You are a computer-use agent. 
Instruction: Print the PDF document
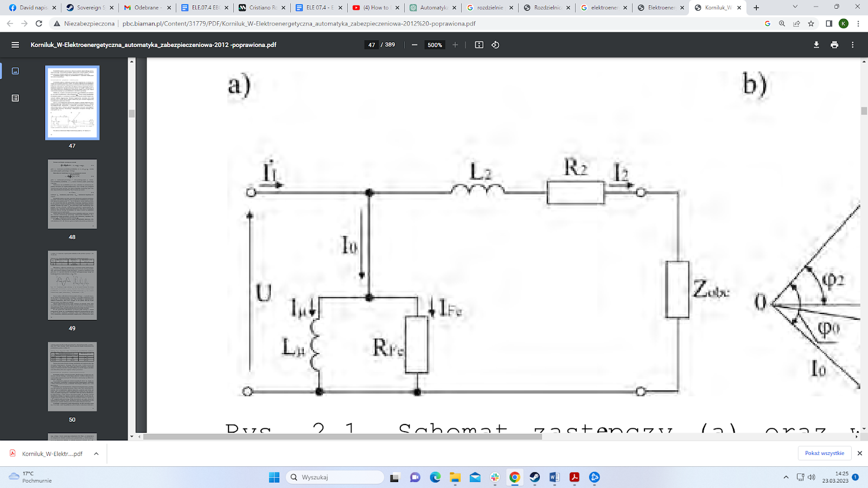click(x=834, y=45)
